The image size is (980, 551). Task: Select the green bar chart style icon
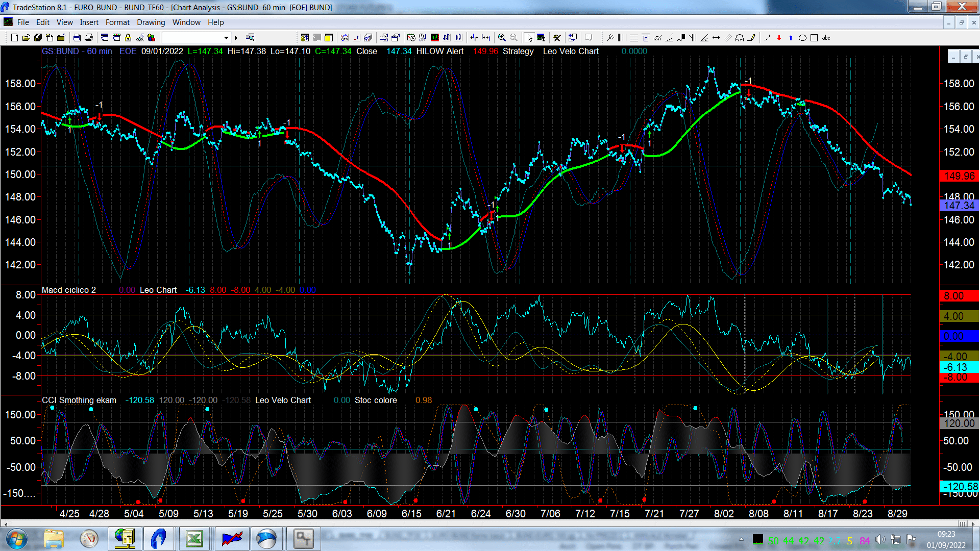434,38
